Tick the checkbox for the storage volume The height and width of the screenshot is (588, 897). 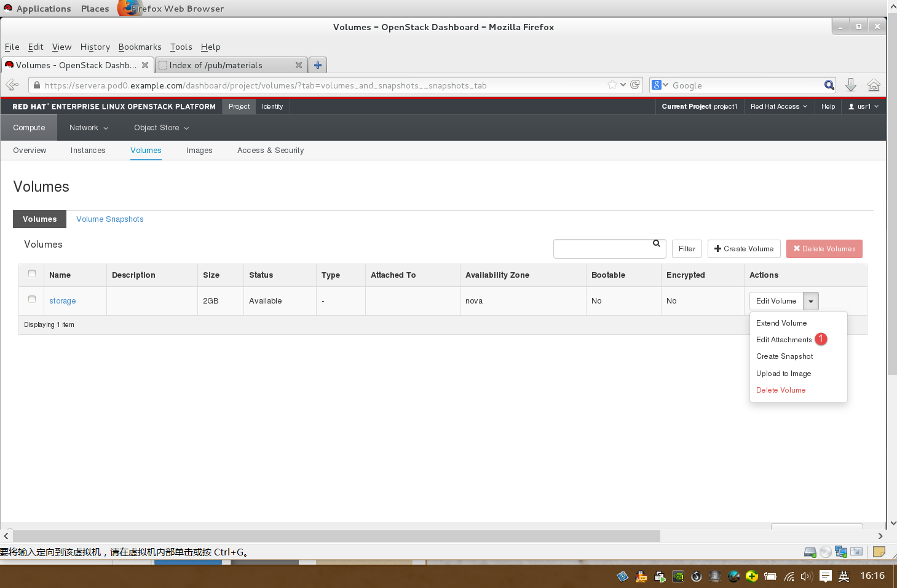(32, 299)
